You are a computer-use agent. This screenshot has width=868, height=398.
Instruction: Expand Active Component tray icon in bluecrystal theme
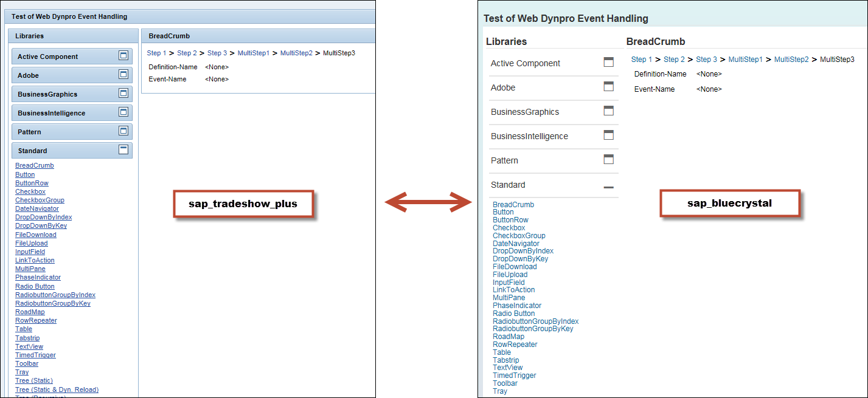pos(608,62)
